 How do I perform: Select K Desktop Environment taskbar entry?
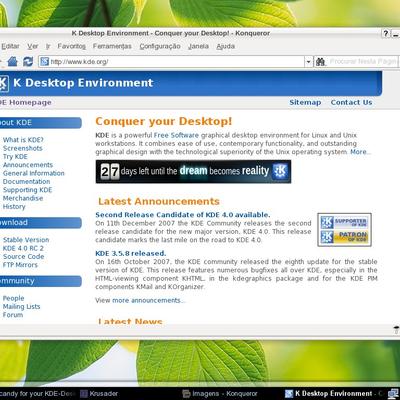[334, 394]
